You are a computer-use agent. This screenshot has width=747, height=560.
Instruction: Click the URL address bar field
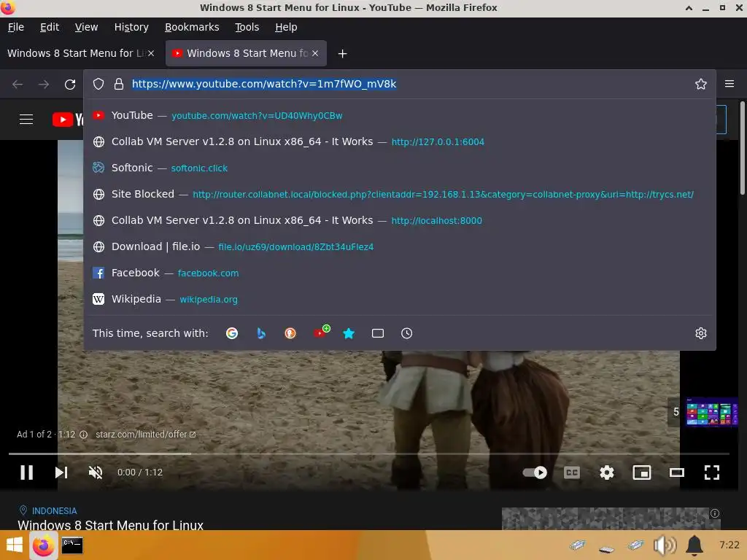point(400,84)
